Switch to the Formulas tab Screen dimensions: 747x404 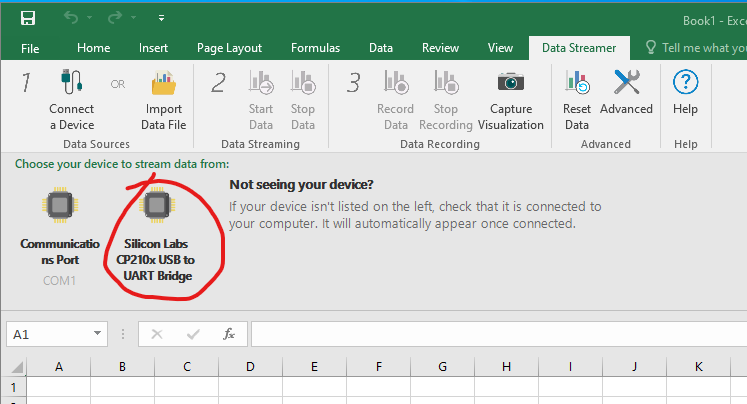[x=315, y=48]
